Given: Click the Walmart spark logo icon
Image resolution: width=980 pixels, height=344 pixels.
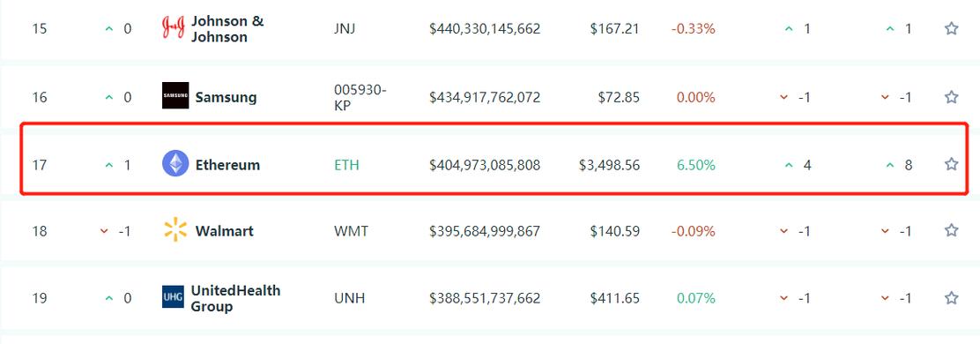Looking at the screenshot, I should (x=175, y=229).
